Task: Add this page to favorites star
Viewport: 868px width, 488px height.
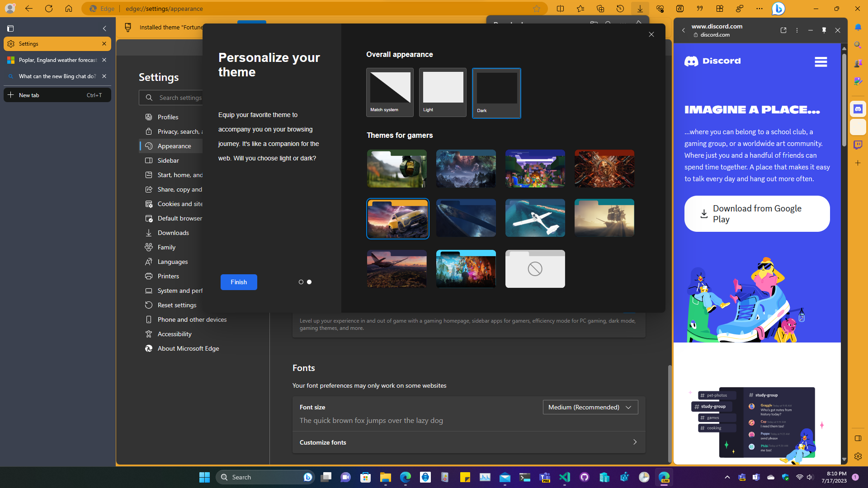Action: point(537,9)
